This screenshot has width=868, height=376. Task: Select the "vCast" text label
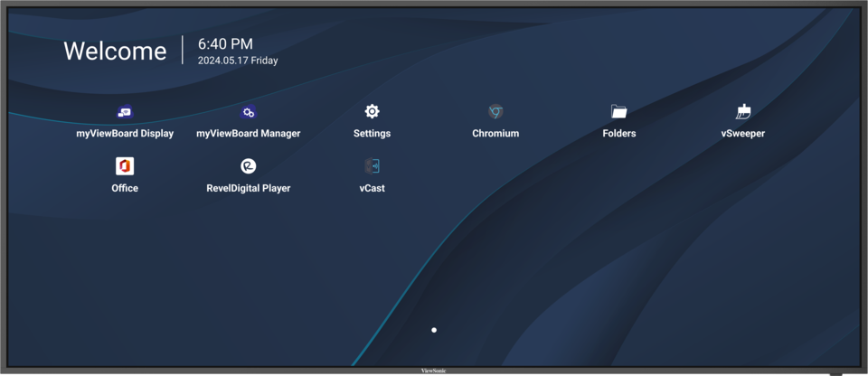click(372, 188)
